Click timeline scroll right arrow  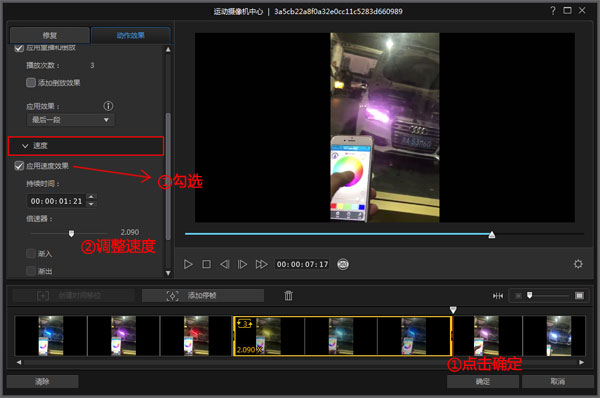point(581,362)
